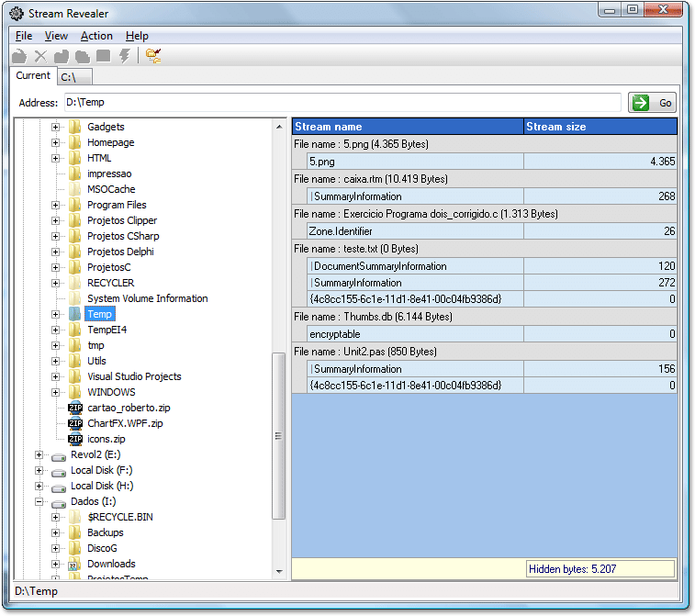Click the Address input field
The image size is (695, 616).
click(x=340, y=103)
